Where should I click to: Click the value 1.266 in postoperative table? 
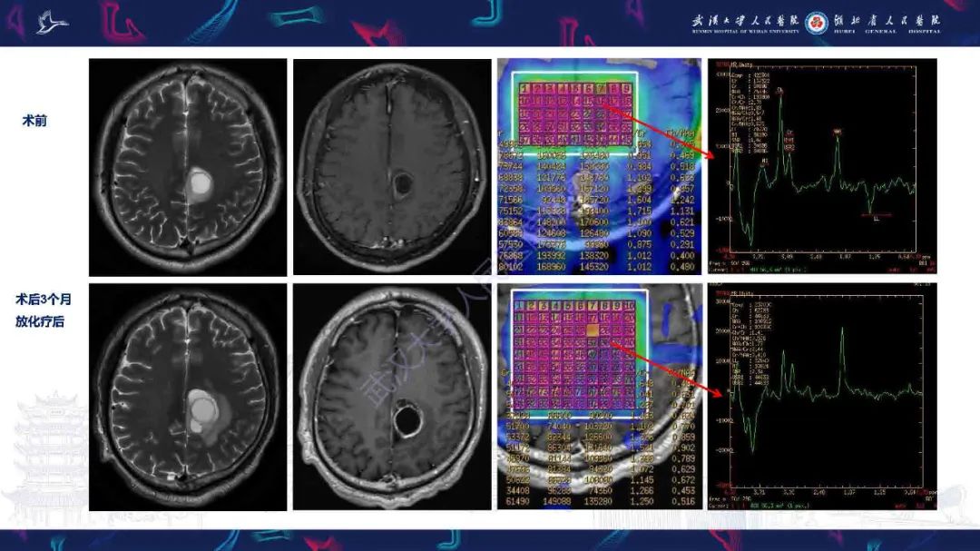click(642, 491)
